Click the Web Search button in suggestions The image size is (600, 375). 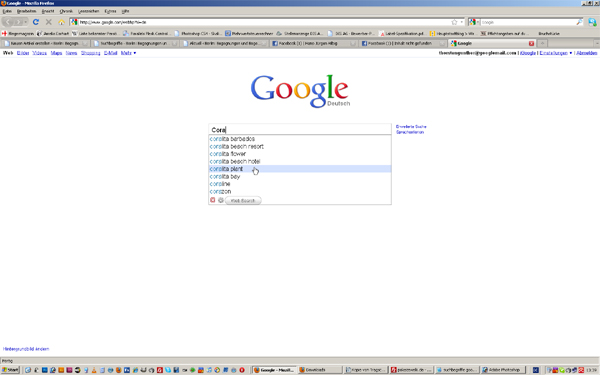243,201
